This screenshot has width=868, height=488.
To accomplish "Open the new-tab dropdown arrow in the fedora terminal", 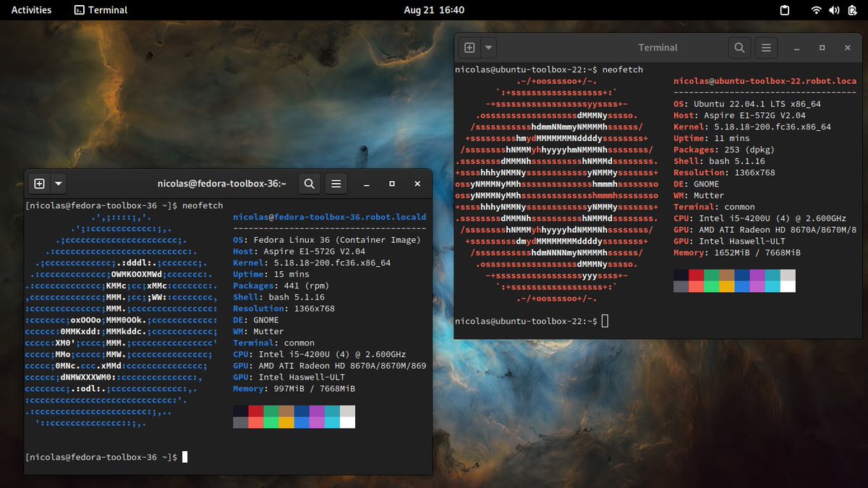I will click(58, 183).
